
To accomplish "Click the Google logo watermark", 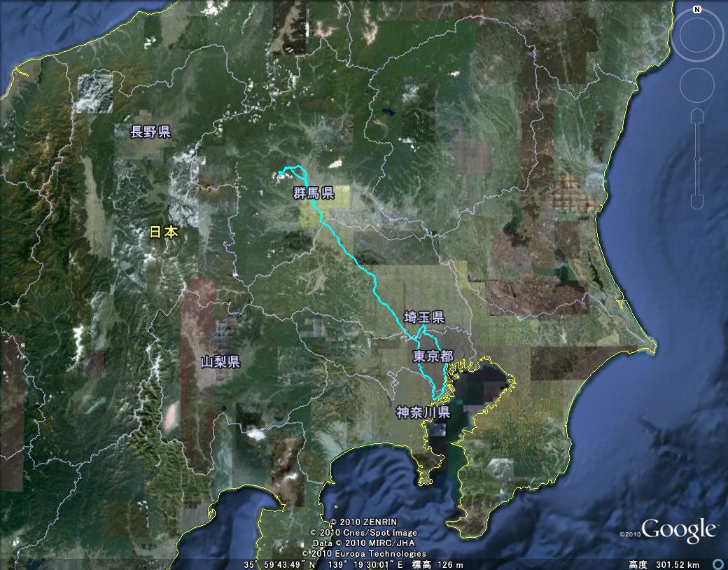I will [x=678, y=530].
